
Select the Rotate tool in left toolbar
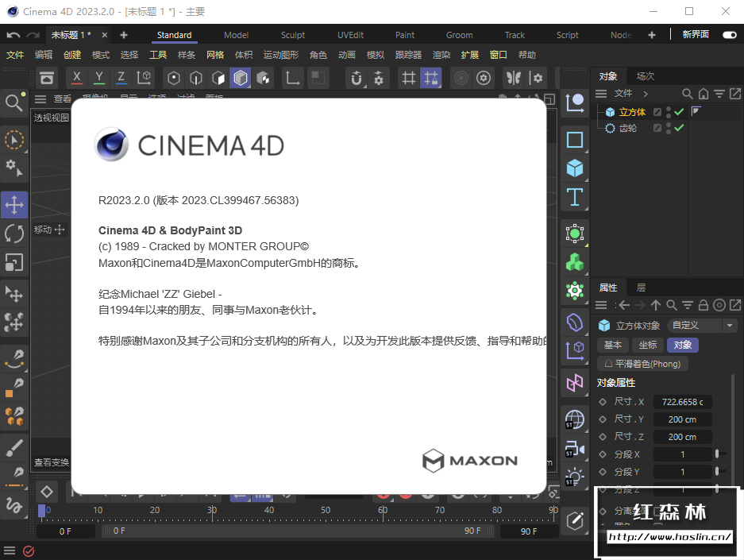(14, 234)
